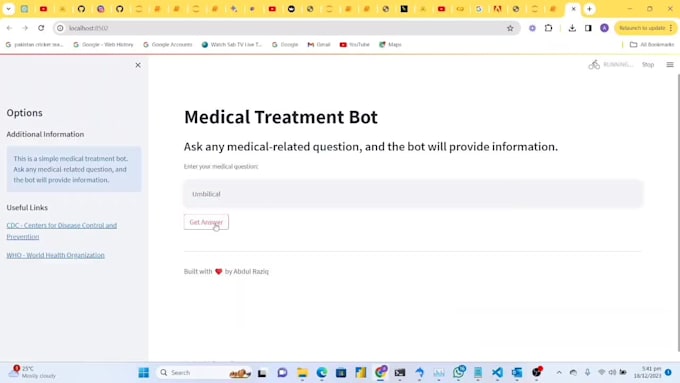This screenshot has height=383, width=680.
Task: Reload the localhost page
Action: (41, 28)
